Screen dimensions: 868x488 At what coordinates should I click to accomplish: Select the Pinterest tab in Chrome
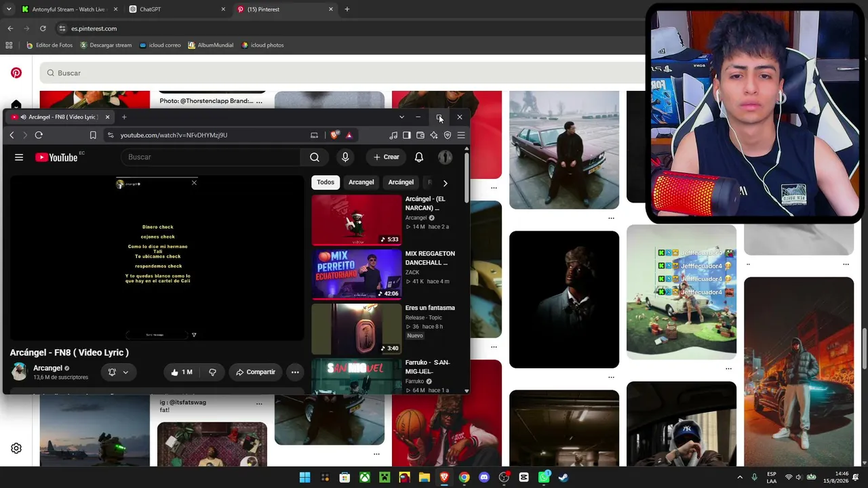click(x=285, y=9)
